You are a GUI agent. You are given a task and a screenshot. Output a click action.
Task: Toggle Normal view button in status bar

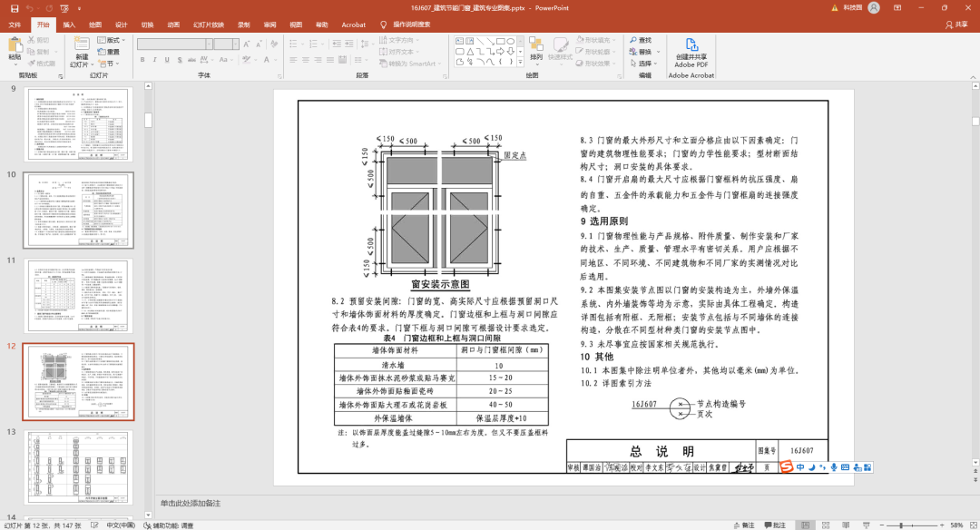[x=806, y=525]
